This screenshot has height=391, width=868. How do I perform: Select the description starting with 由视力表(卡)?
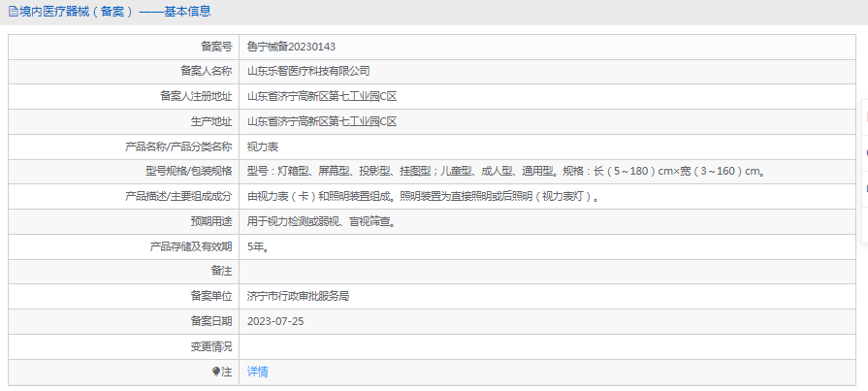424,197
